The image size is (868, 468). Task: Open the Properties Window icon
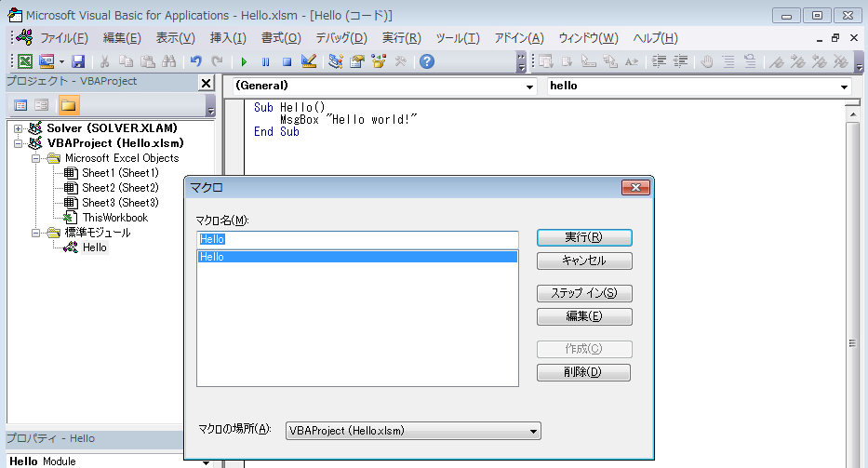point(357,61)
